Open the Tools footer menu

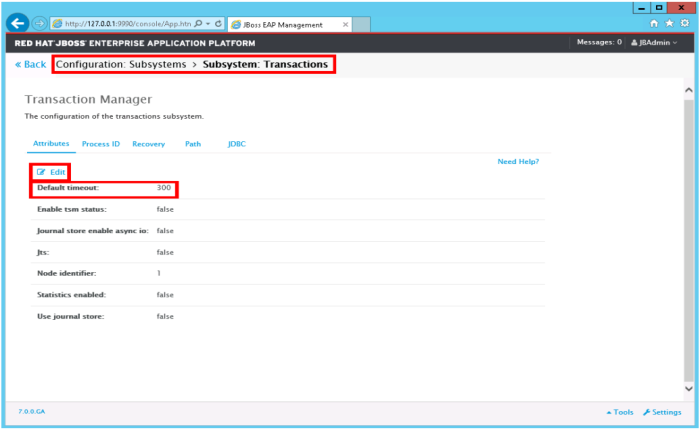pos(620,412)
